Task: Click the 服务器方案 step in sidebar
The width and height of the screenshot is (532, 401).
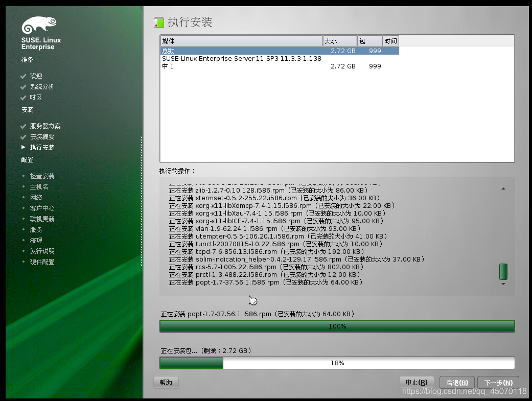Action: 45,126
